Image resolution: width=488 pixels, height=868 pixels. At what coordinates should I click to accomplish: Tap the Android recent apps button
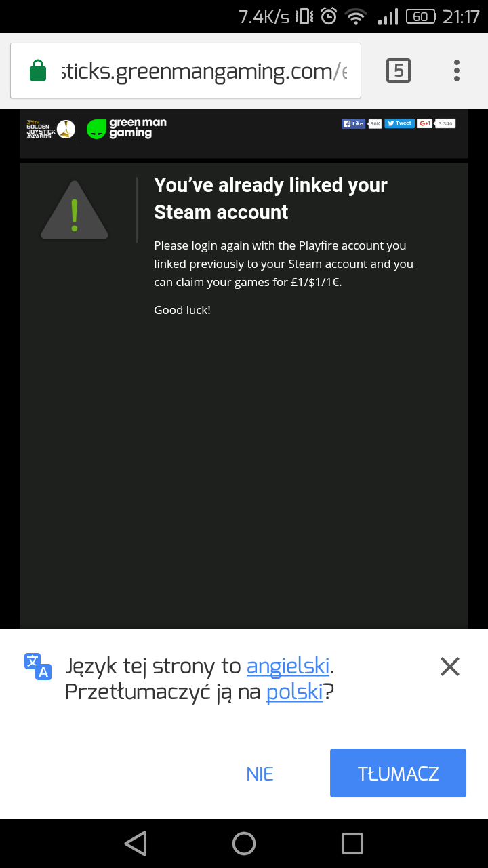point(352,844)
